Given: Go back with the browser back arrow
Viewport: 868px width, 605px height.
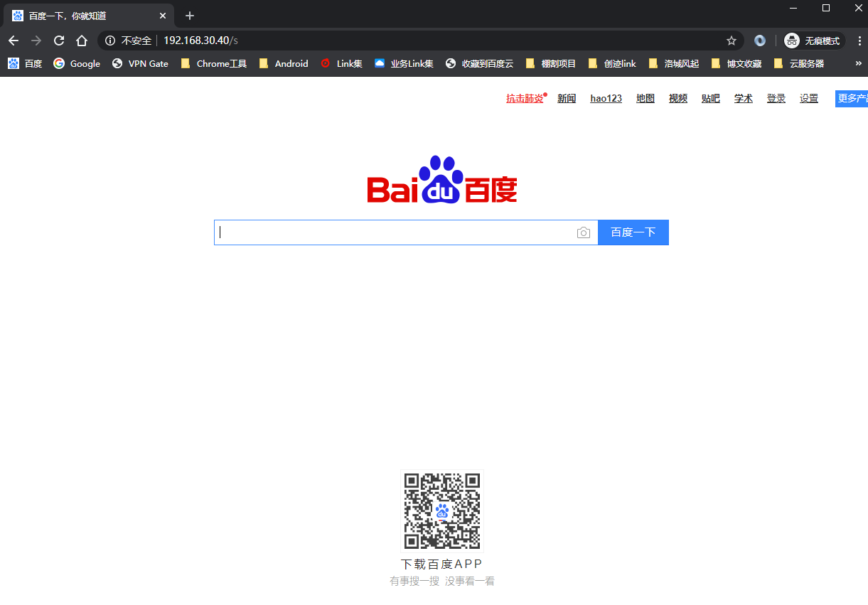Looking at the screenshot, I should [x=14, y=41].
